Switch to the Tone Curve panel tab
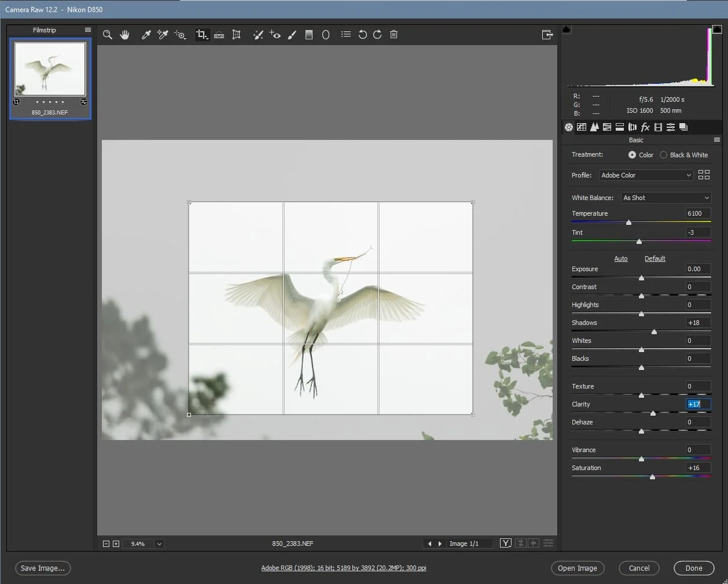The width and height of the screenshot is (728, 584). coord(582,127)
